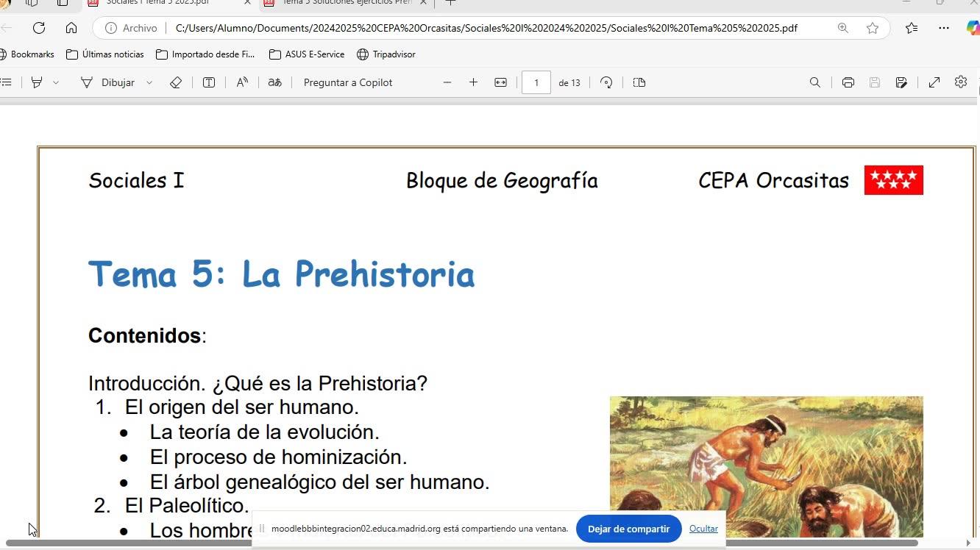
Task: Click the greyed-out save icon
Action: [875, 82]
